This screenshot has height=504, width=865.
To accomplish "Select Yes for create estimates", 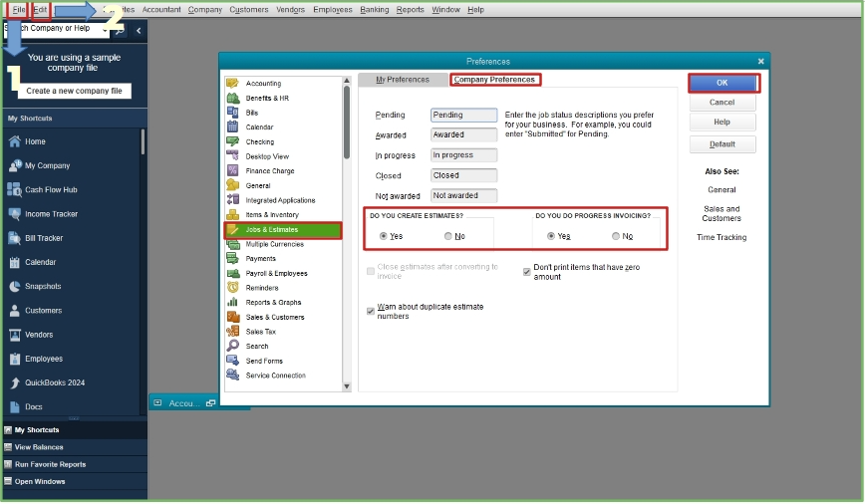I will pyautogui.click(x=384, y=236).
